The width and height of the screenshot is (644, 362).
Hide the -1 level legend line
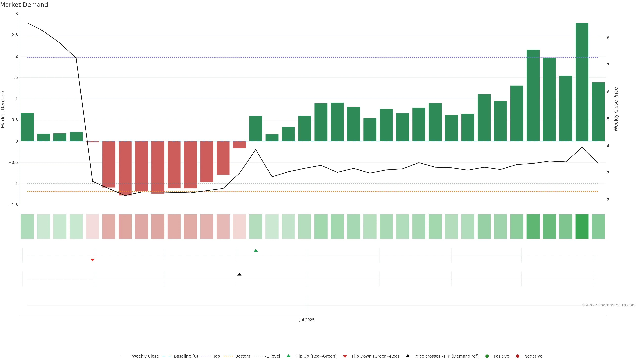[x=272, y=356]
